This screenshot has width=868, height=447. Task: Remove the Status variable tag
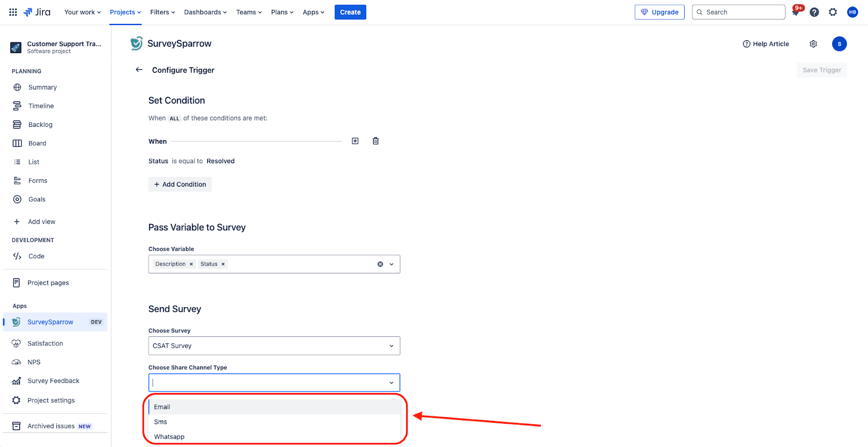click(x=223, y=264)
